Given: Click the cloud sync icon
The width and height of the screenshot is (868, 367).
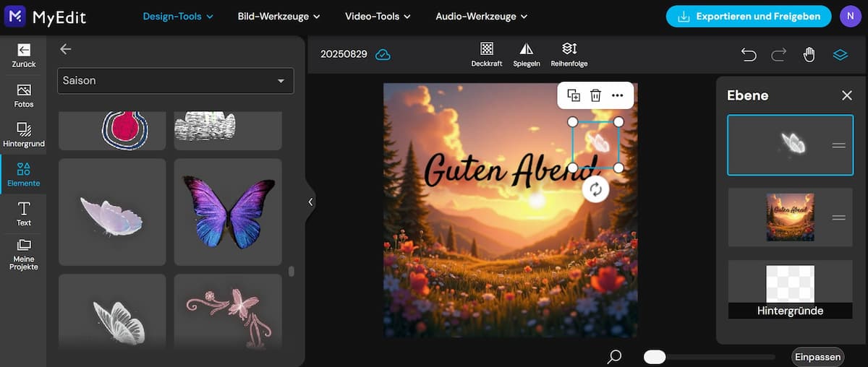Looking at the screenshot, I should [383, 54].
